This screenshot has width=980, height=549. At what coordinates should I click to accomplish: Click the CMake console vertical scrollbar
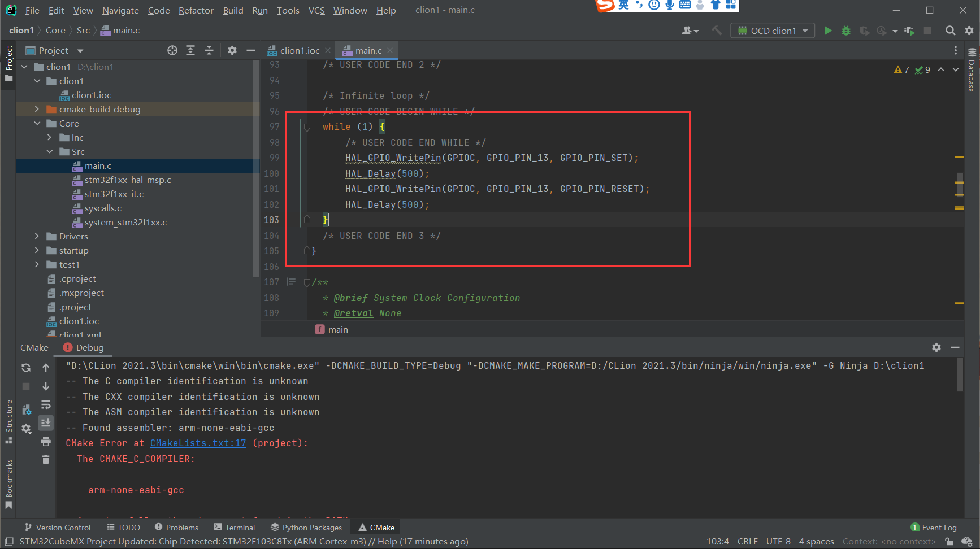[960, 374]
